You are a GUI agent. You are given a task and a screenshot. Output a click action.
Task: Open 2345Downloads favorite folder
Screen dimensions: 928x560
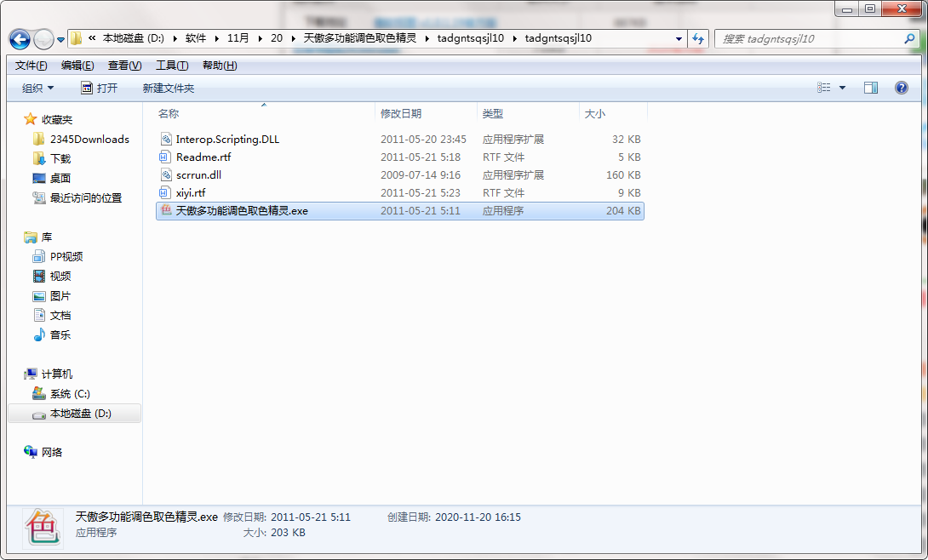click(89, 139)
